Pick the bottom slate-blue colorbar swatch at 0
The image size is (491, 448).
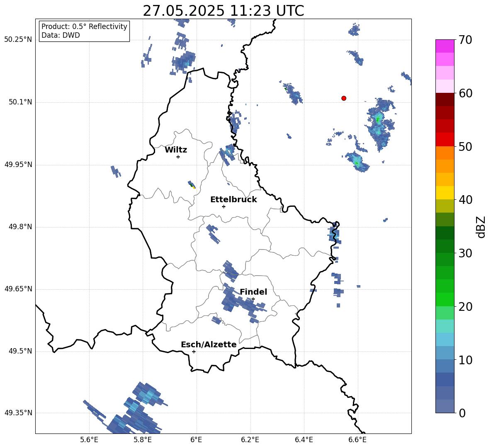(x=445, y=406)
